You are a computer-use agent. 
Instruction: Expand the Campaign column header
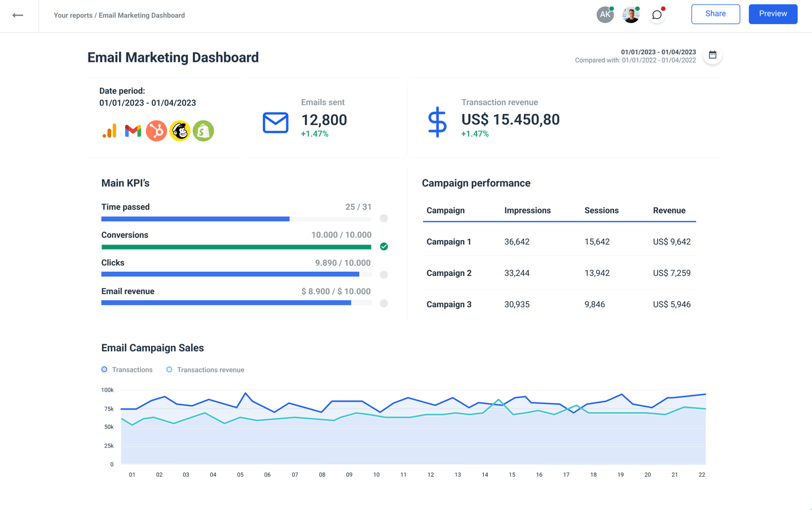tap(445, 210)
